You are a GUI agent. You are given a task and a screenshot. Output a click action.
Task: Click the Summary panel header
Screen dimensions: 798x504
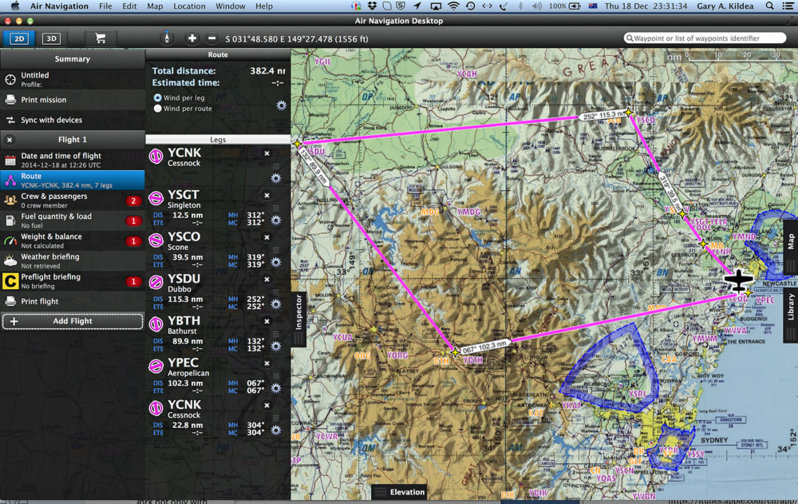[x=72, y=59]
